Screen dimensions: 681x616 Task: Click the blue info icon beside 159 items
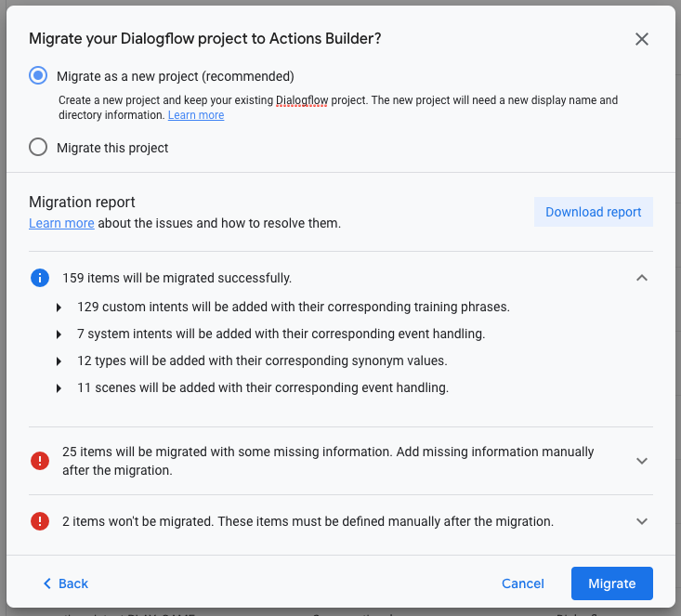click(x=39, y=278)
